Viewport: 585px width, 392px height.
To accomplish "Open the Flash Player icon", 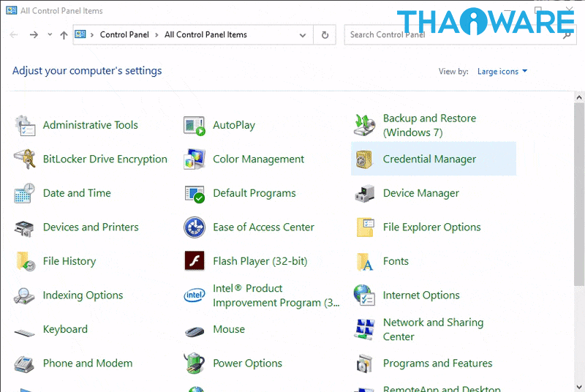I will [x=195, y=260].
